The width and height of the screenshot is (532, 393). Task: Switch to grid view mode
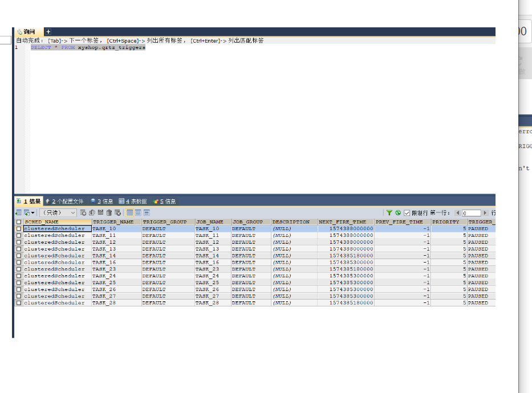coord(129,213)
